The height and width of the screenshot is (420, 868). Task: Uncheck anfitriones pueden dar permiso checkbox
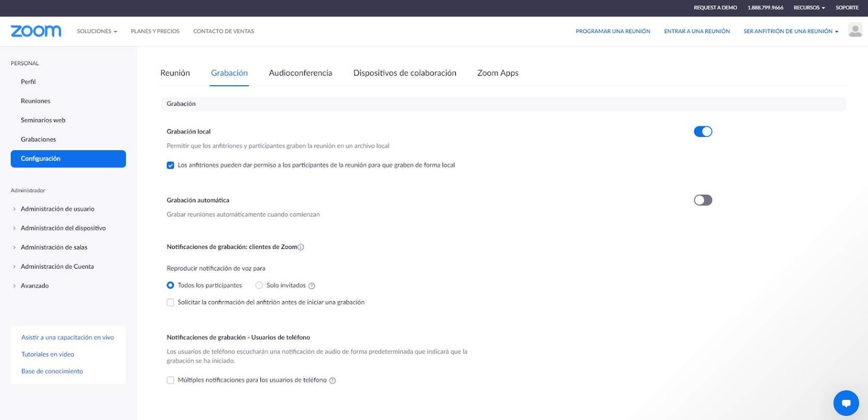(170, 166)
